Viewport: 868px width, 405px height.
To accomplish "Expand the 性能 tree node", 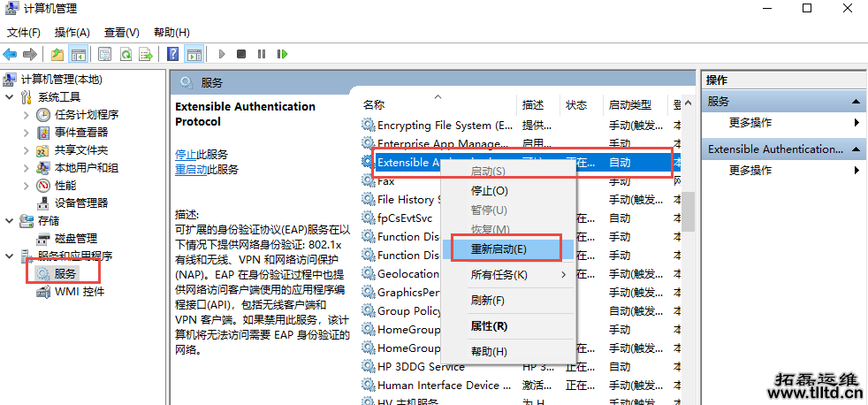I will pyautogui.click(x=26, y=186).
